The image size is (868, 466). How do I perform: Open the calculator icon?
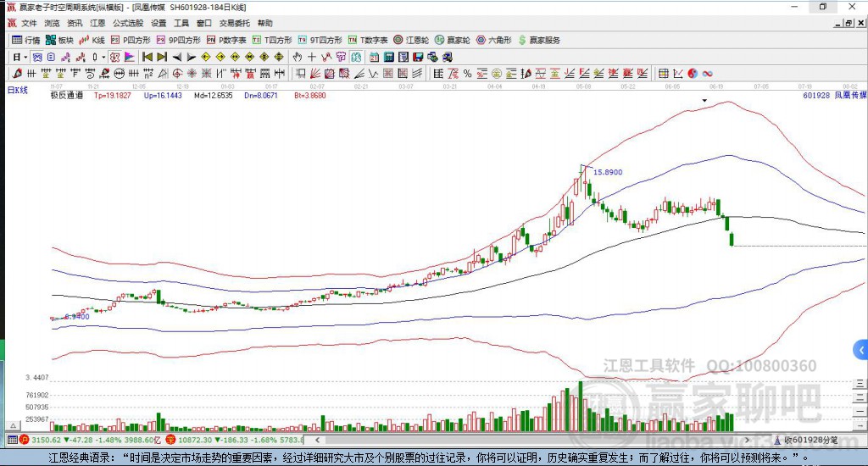pos(388,57)
